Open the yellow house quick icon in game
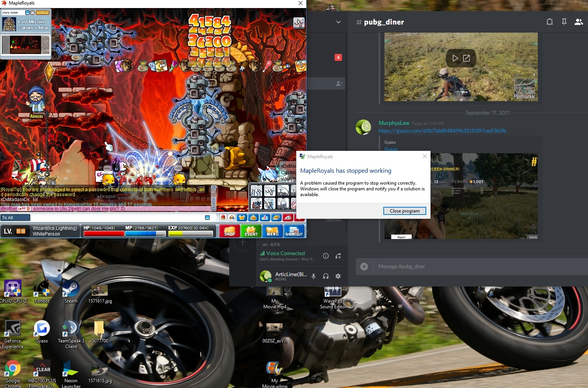Screen dimensions: 588x388 point(232,218)
